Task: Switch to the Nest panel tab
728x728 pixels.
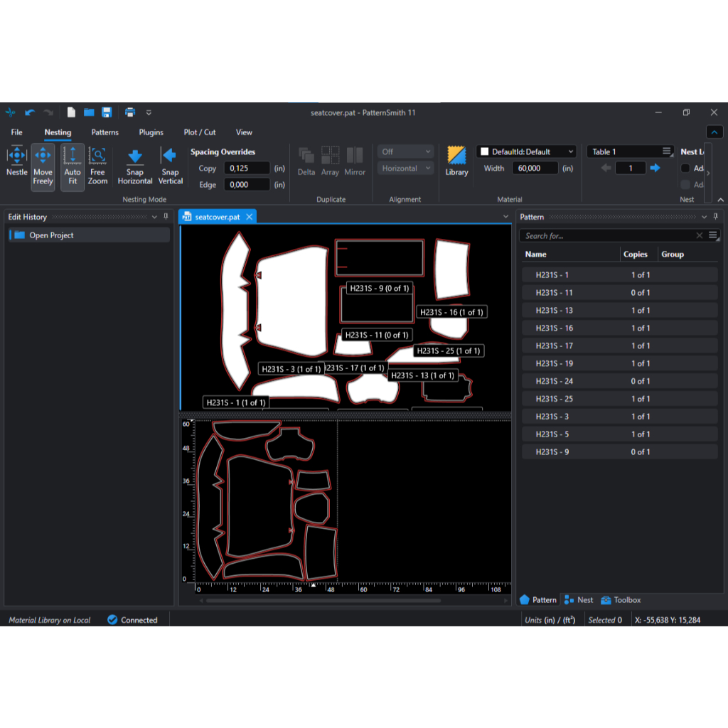Action: coord(579,600)
